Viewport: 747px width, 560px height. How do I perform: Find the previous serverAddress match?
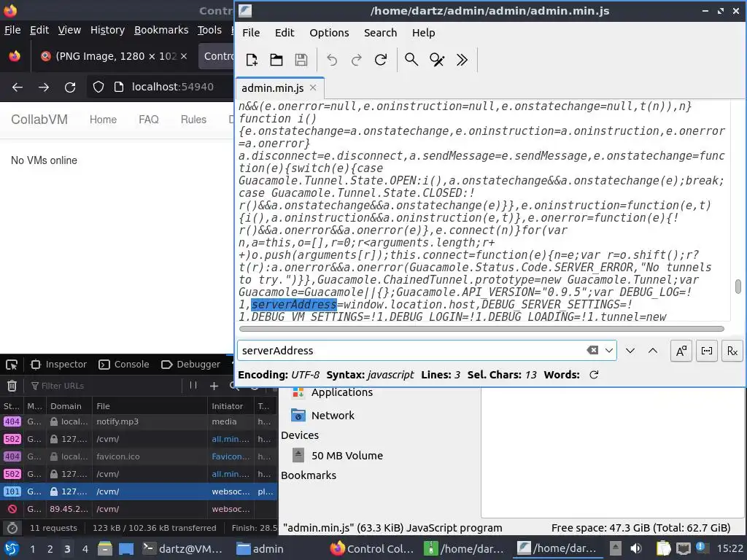coord(653,351)
